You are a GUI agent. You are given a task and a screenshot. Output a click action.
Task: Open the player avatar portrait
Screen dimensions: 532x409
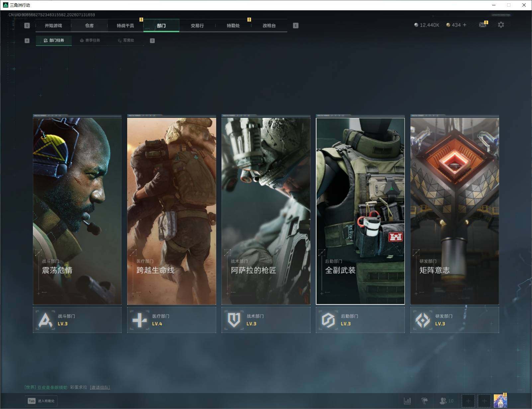[x=500, y=401]
